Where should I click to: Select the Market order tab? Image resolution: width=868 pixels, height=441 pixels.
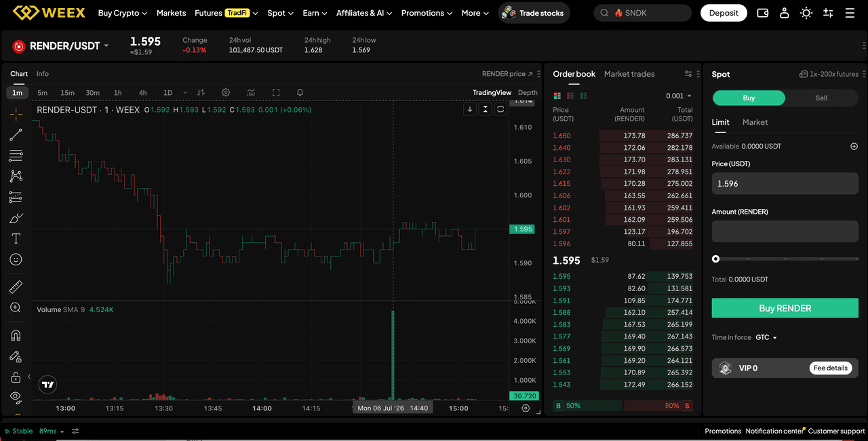pos(755,122)
